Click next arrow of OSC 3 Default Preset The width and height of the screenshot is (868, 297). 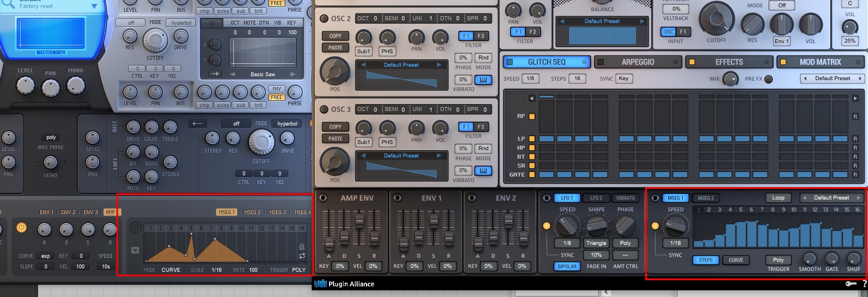439,155
